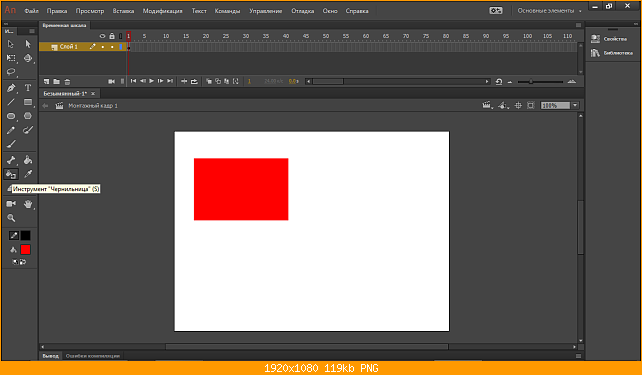This screenshot has height=375, width=642.
Task: Toggle lock all layers padlock icon
Action: [x=112, y=36]
